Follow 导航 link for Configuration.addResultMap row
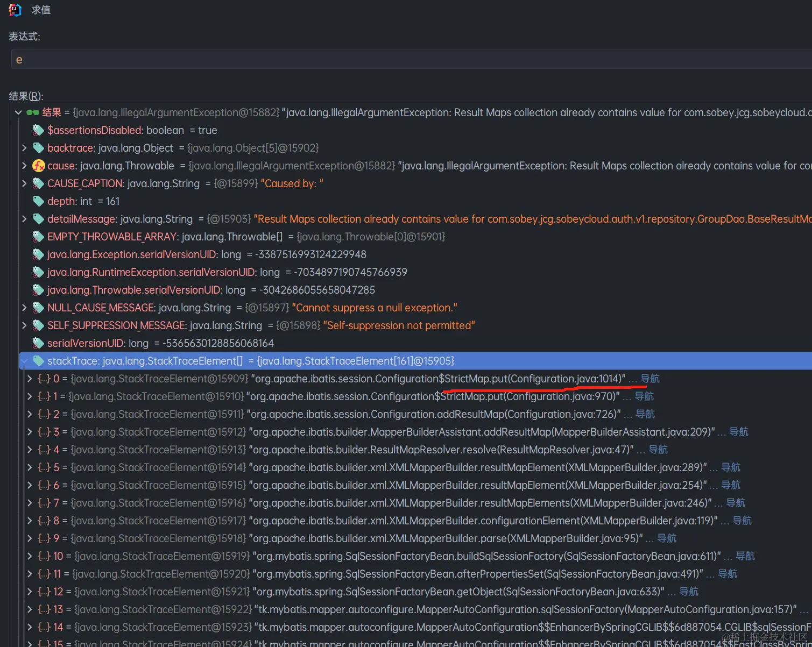 (x=645, y=414)
